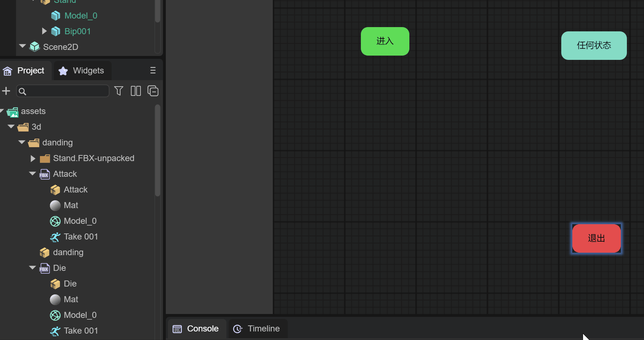Expand the Bip001 node in hierarchy

(x=44, y=31)
